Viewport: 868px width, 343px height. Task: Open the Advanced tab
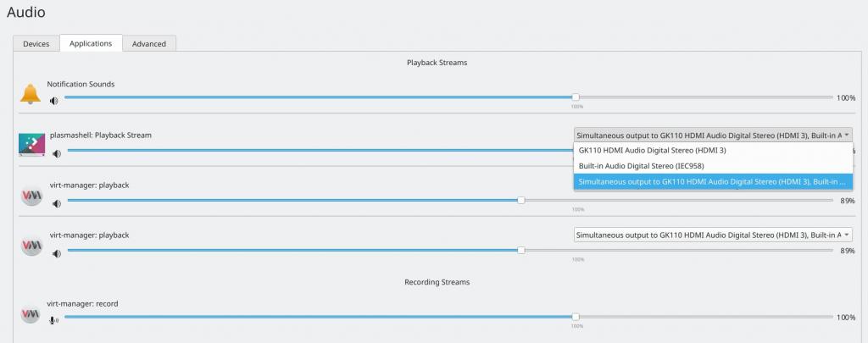[149, 43]
